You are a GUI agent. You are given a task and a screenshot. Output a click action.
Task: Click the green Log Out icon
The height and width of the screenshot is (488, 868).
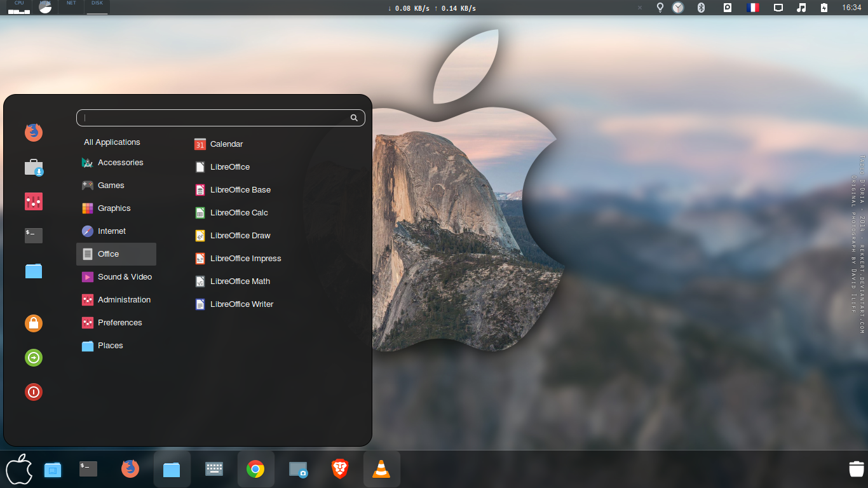click(34, 358)
